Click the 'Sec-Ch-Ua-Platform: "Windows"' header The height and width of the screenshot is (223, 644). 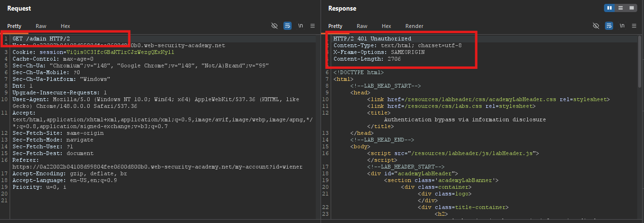(x=62, y=79)
